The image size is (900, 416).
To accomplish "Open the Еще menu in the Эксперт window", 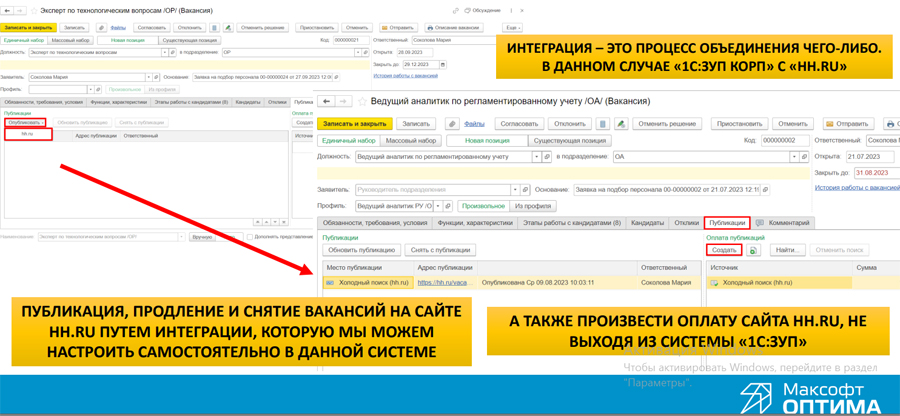I will coord(512,27).
